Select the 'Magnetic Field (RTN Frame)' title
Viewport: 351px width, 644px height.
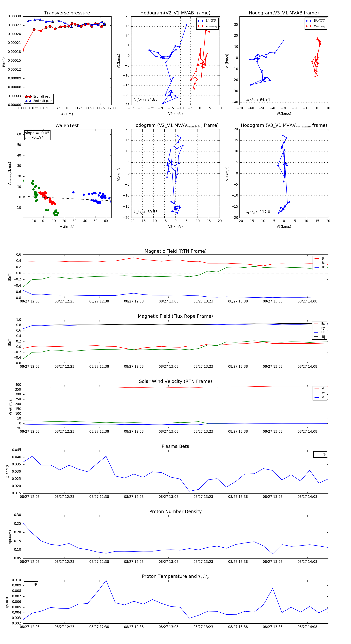click(175, 251)
